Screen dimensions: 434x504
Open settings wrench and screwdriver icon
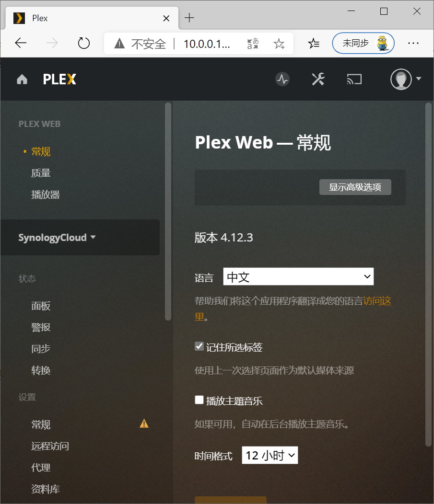[x=318, y=79]
